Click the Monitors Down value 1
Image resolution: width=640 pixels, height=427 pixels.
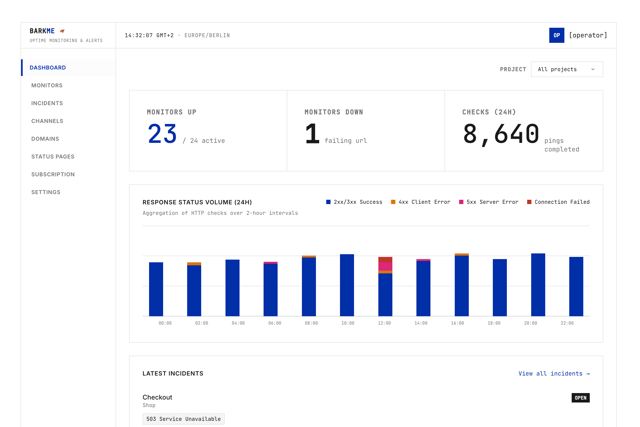pyautogui.click(x=312, y=134)
